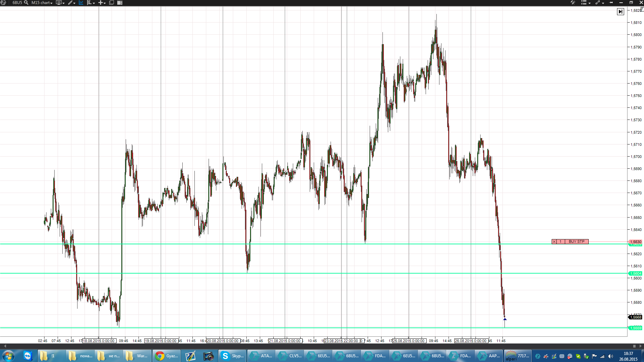Toggle the pin window icon

[611, 3]
